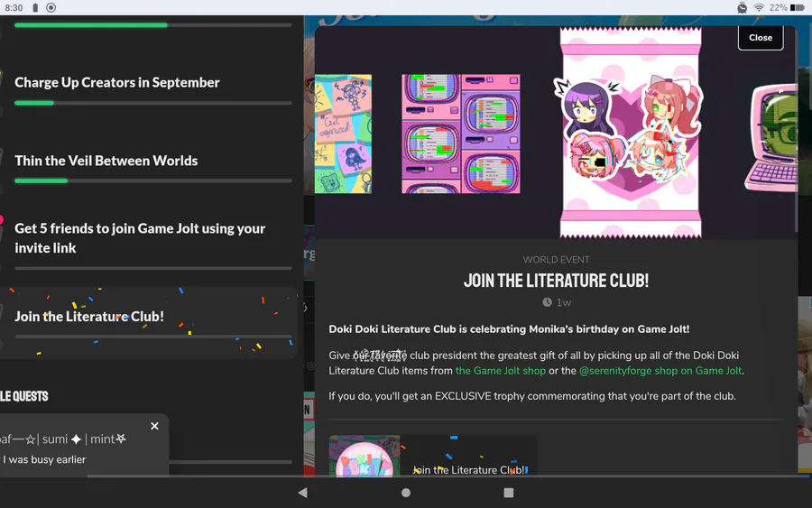812x508 pixels.
Task: Click the WORLD EVENT label
Action: coord(556,260)
